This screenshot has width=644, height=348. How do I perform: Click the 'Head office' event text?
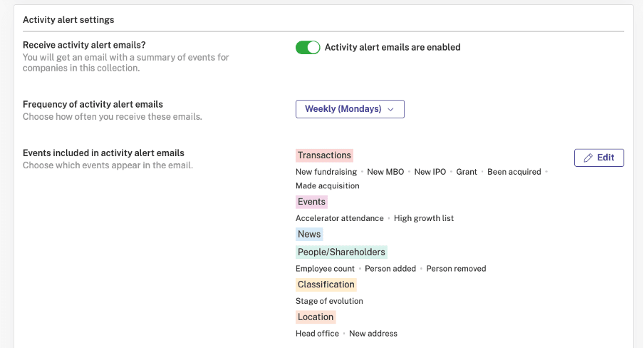(317, 334)
